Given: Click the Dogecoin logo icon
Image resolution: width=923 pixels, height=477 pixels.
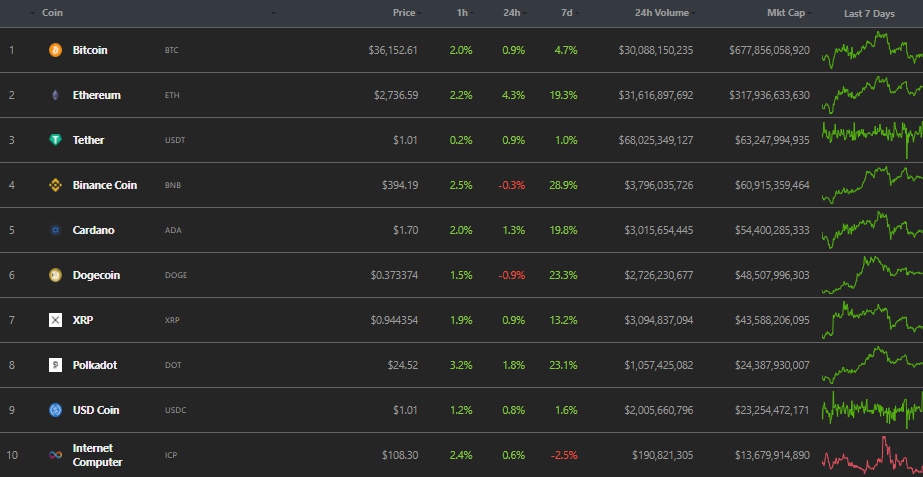Looking at the screenshot, I should (x=55, y=275).
